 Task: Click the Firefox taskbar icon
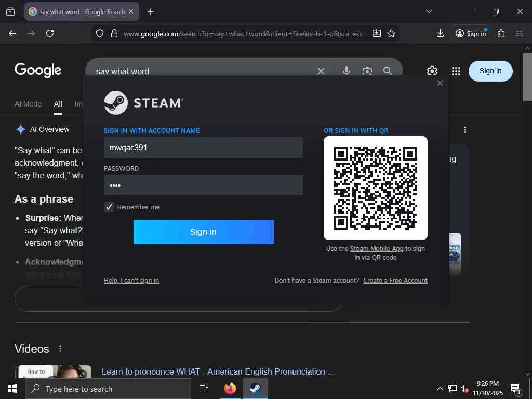tap(230, 389)
